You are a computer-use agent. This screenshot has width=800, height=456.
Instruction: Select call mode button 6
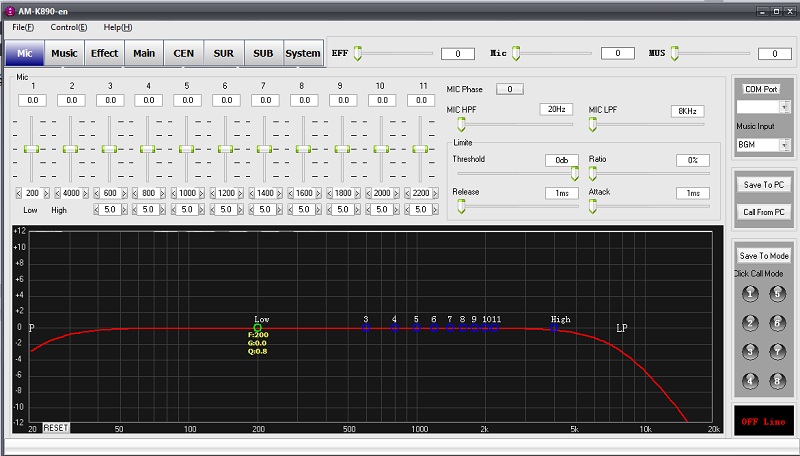pos(778,323)
